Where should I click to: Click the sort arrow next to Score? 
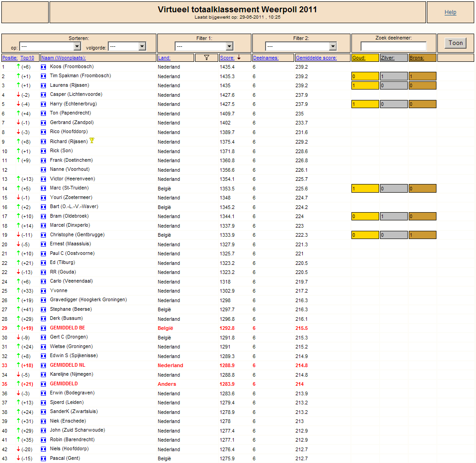239,58
